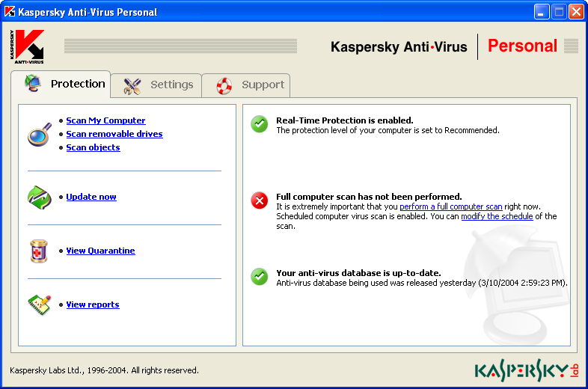Click the red X scan warning icon
Image resolution: width=588 pixels, height=389 pixels.
260,200
